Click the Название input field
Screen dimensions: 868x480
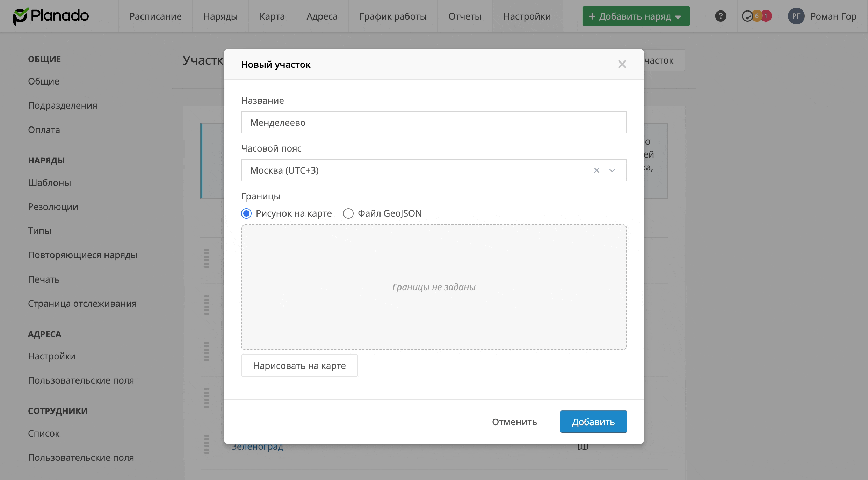pyautogui.click(x=434, y=122)
